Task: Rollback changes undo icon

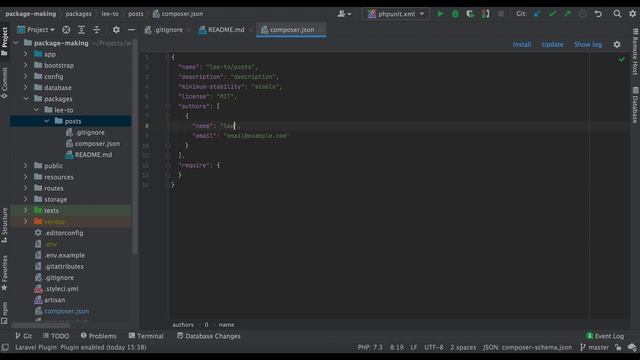Action: (x=598, y=14)
